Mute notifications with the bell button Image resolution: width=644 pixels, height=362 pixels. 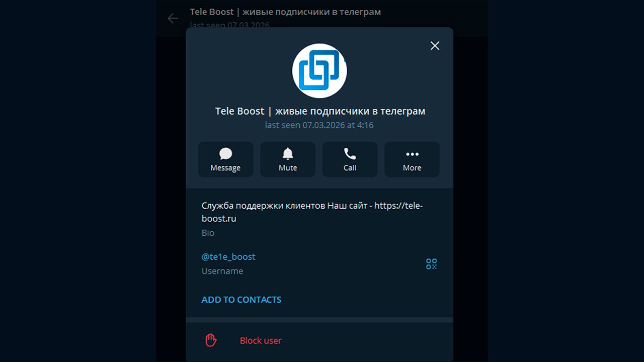point(288,159)
